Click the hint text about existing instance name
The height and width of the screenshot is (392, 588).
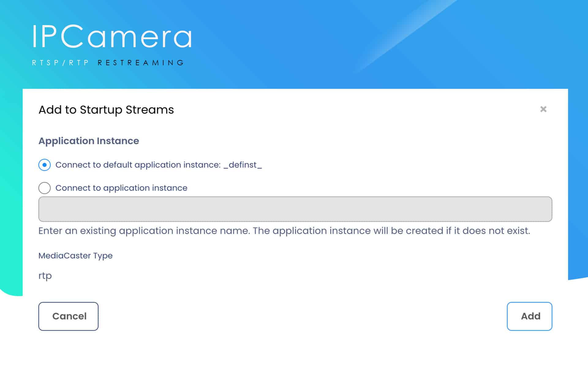(284, 231)
